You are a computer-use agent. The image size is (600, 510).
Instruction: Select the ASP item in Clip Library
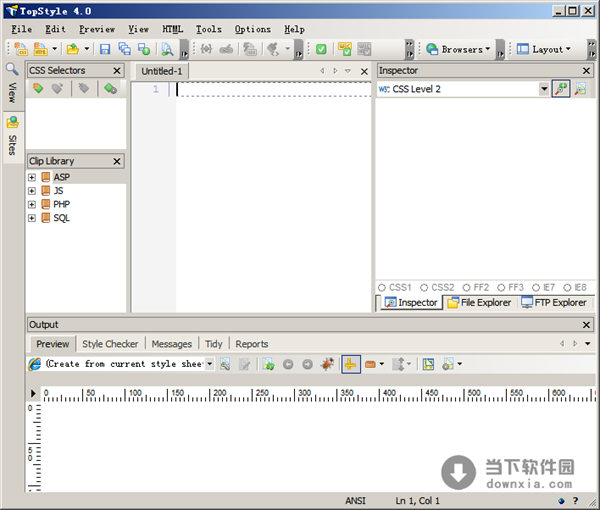61,177
